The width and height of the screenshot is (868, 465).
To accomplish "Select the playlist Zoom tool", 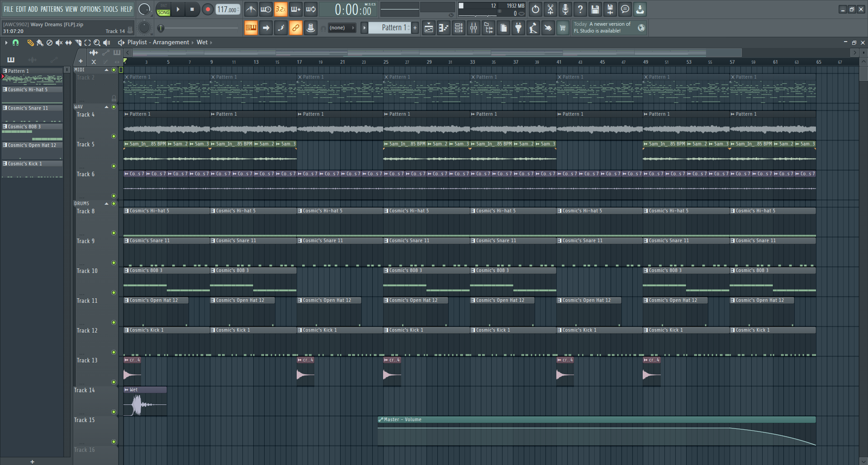I will click(97, 42).
